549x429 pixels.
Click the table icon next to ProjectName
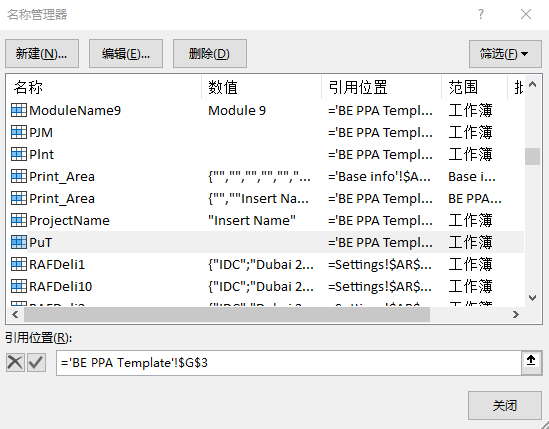(19, 220)
